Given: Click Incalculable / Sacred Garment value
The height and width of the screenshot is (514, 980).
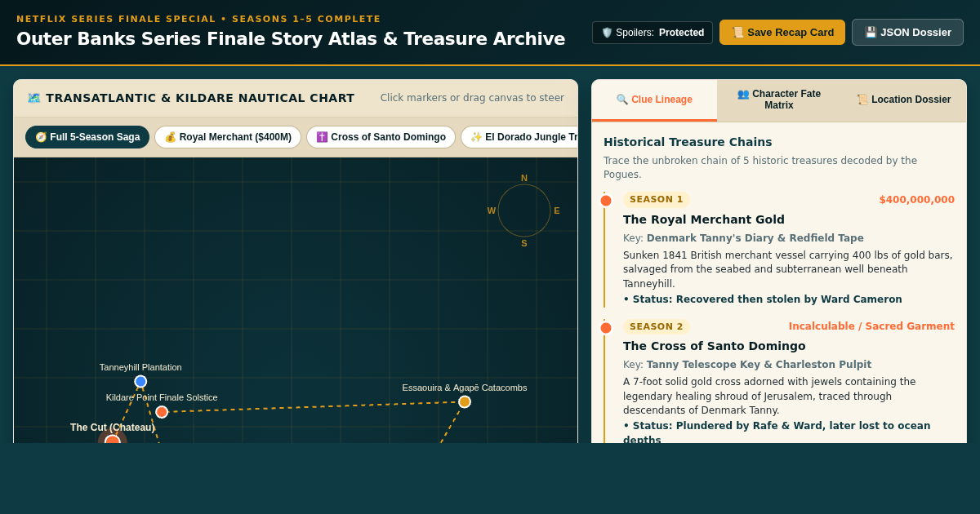Looking at the screenshot, I should point(871,326).
